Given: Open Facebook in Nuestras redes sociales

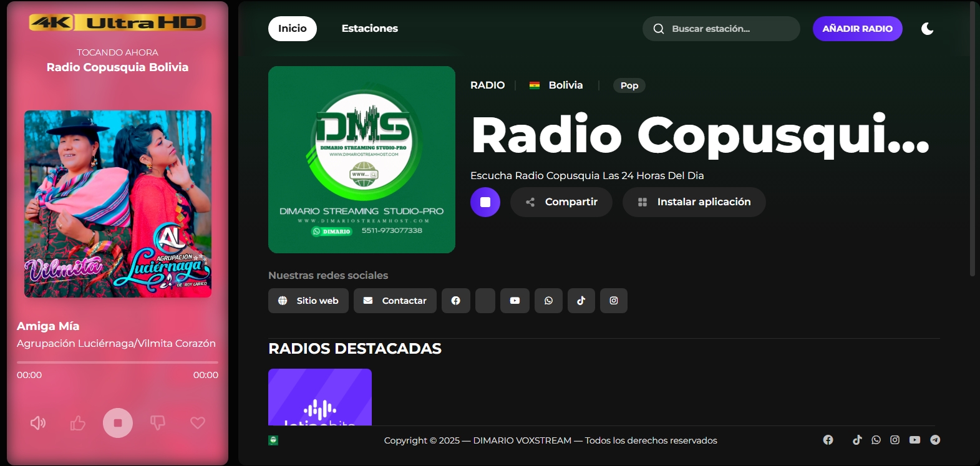Looking at the screenshot, I should pyautogui.click(x=456, y=301).
